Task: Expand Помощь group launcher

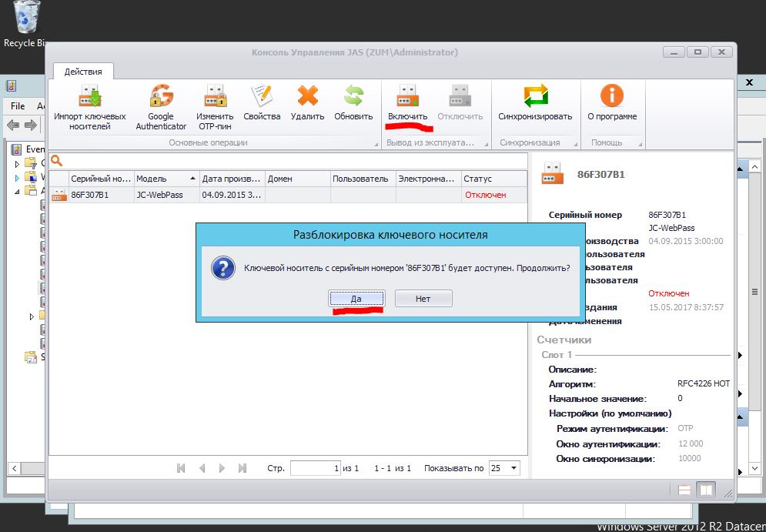Action: coord(640,144)
